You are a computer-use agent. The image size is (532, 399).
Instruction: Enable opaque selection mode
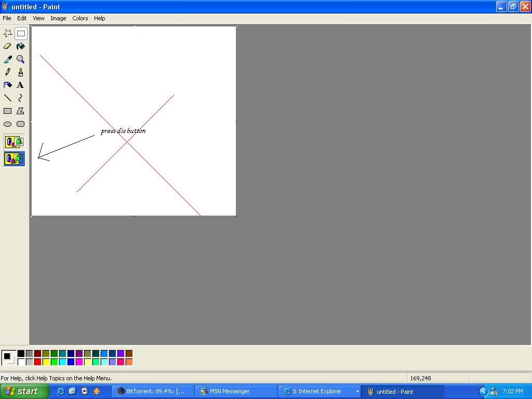[x=13, y=141]
